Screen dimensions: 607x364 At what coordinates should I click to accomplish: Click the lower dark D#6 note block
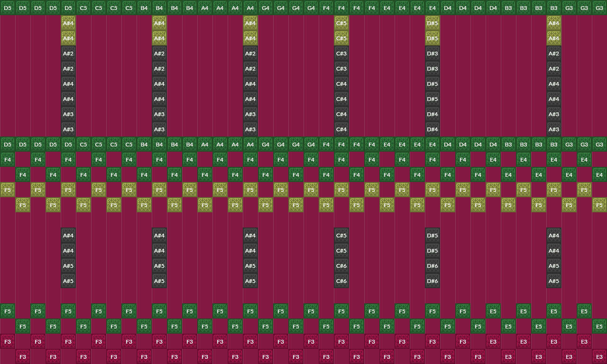point(432,281)
